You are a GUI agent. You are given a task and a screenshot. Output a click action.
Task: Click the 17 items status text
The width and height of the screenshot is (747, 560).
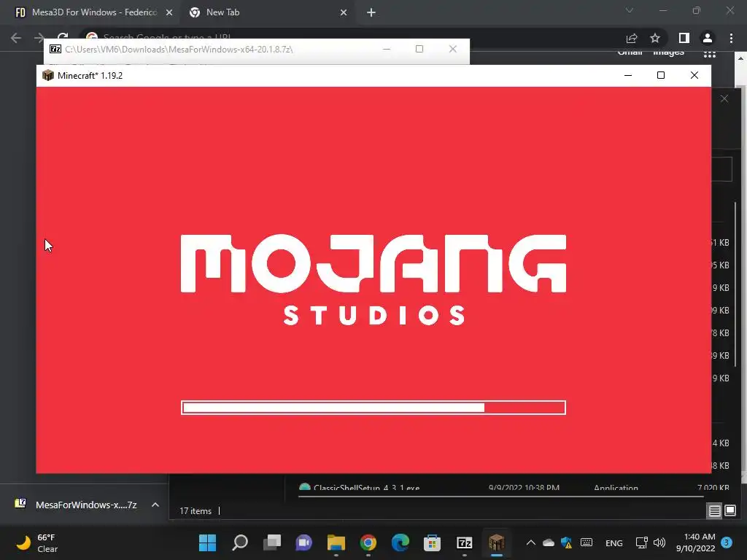click(x=196, y=511)
